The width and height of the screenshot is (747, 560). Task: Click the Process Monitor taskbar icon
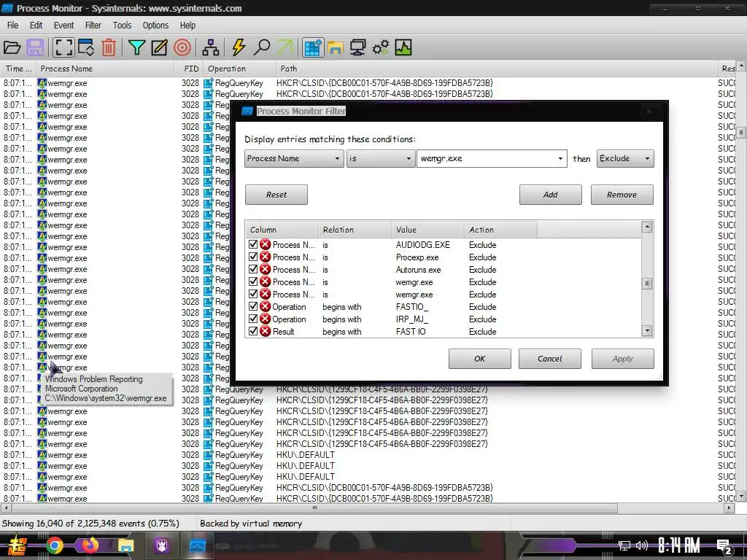coord(197,545)
